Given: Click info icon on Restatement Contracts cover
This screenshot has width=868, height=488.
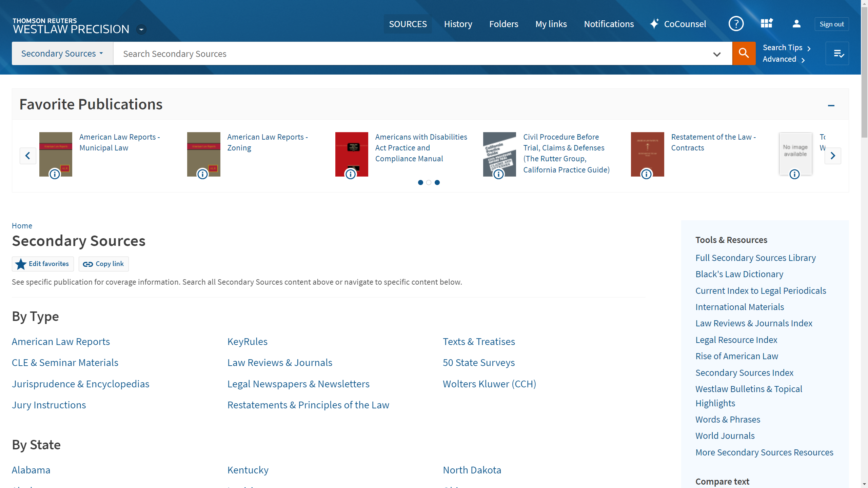Looking at the screenshot, I should point(646,174).
